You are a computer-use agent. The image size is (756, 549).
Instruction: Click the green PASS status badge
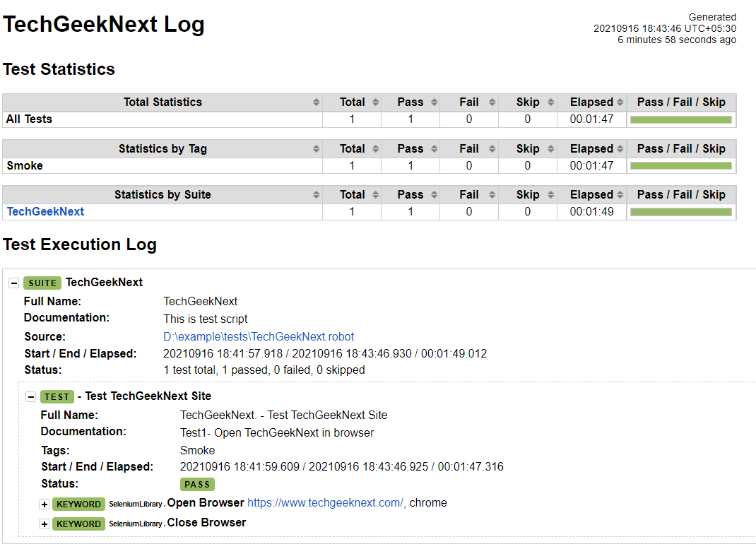click(197, 485)
